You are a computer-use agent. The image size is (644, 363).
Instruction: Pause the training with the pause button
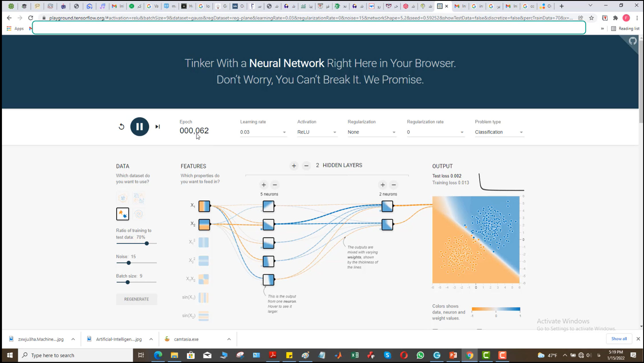(140, 126)
